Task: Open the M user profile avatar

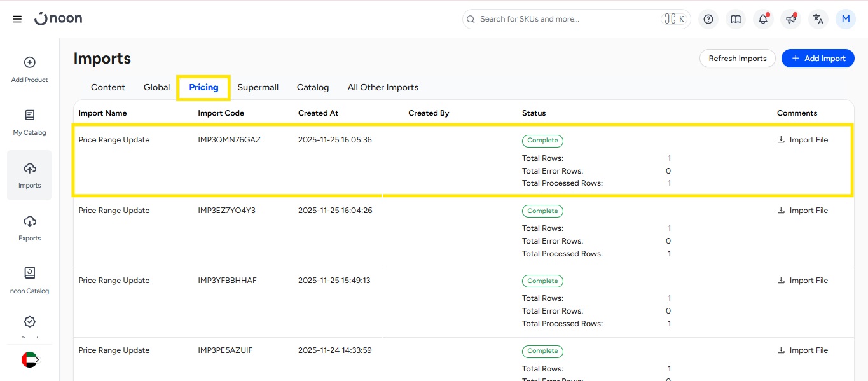Action: 846,19
